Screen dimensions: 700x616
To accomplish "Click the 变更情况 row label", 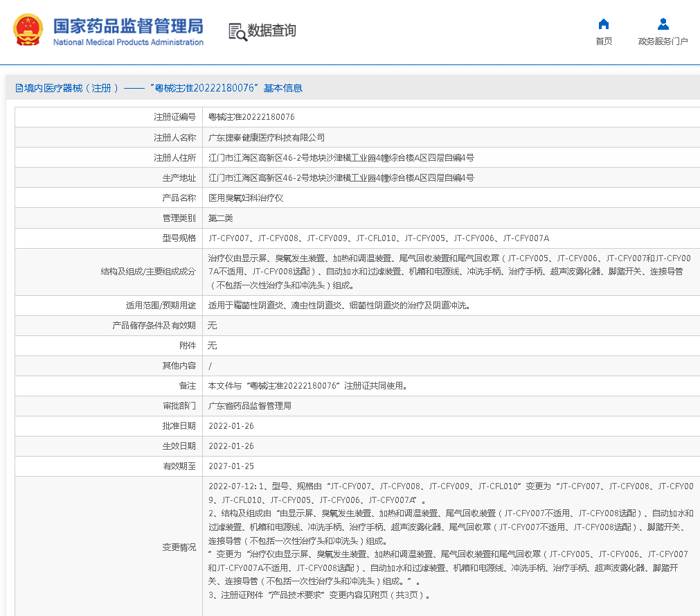I will [179, 547].
